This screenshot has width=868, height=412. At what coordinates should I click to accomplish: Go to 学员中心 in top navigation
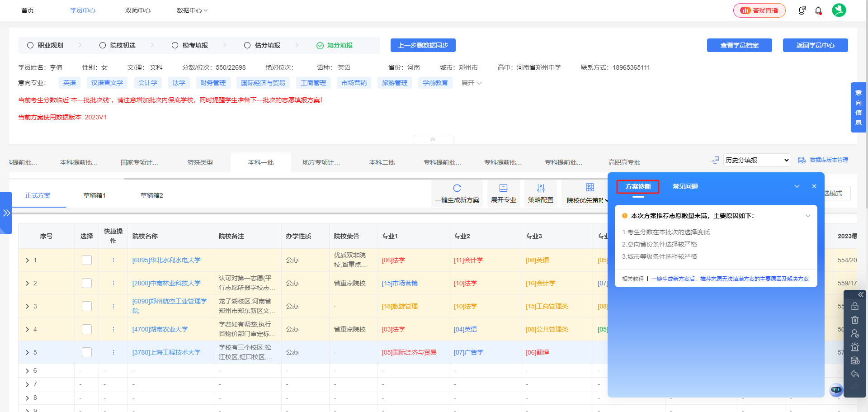coord(83,10)
